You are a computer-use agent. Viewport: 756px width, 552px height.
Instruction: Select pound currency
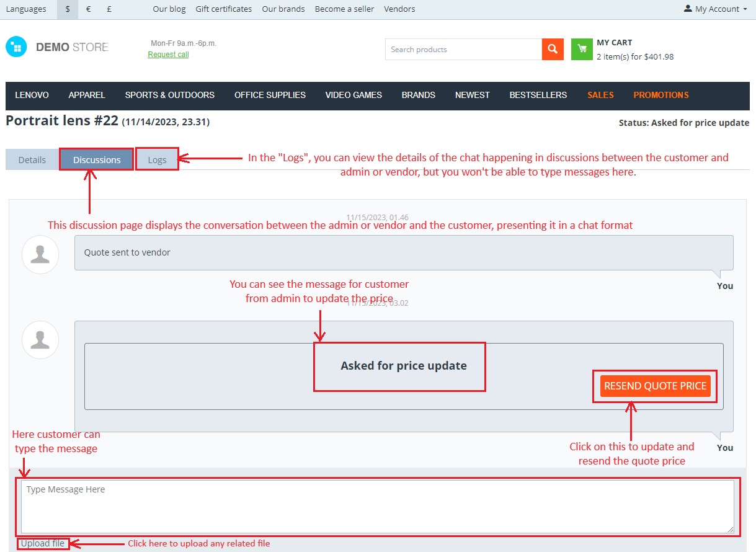tap(109, 9)
